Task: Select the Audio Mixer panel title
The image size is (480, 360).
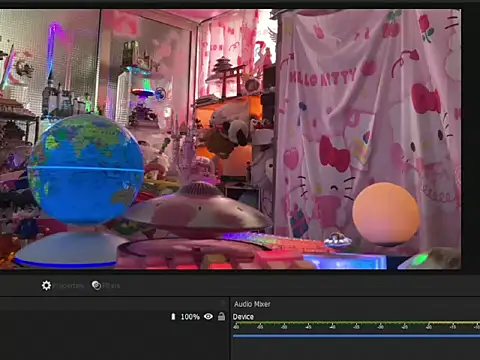Action: click(252, 304)
